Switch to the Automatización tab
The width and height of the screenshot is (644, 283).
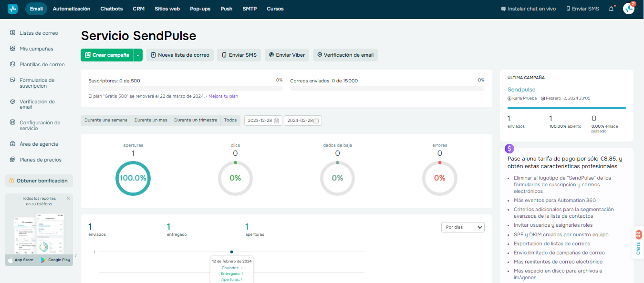coord(72,9)
